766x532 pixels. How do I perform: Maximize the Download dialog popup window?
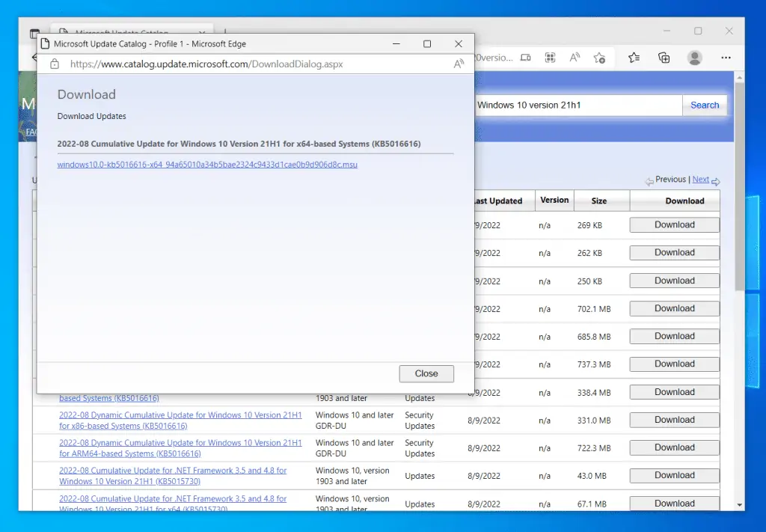point(427,44)
